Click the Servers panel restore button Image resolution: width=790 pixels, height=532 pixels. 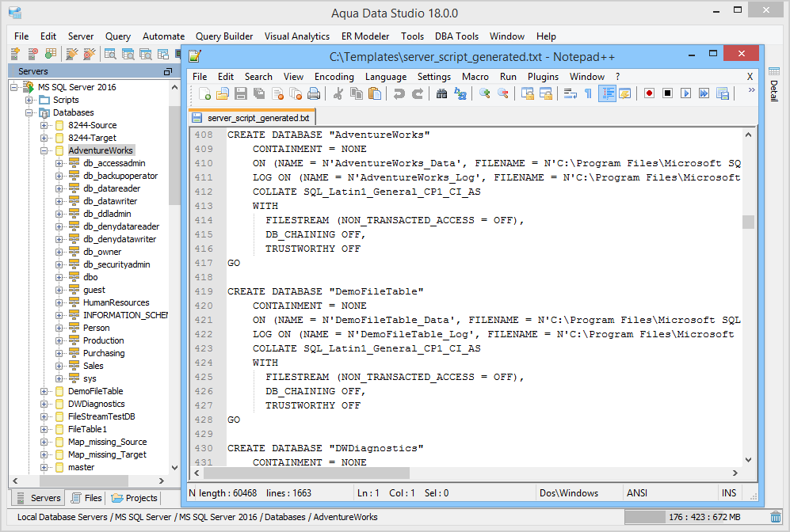168,71
